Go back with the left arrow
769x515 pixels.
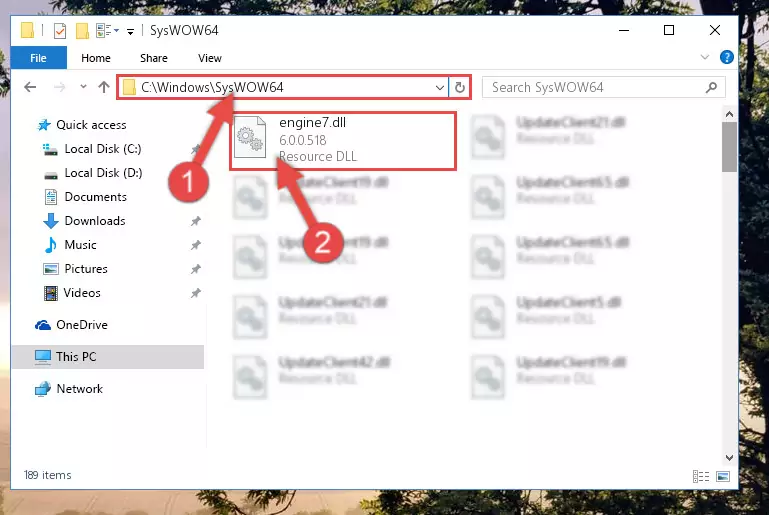click(x=30, y=87)
